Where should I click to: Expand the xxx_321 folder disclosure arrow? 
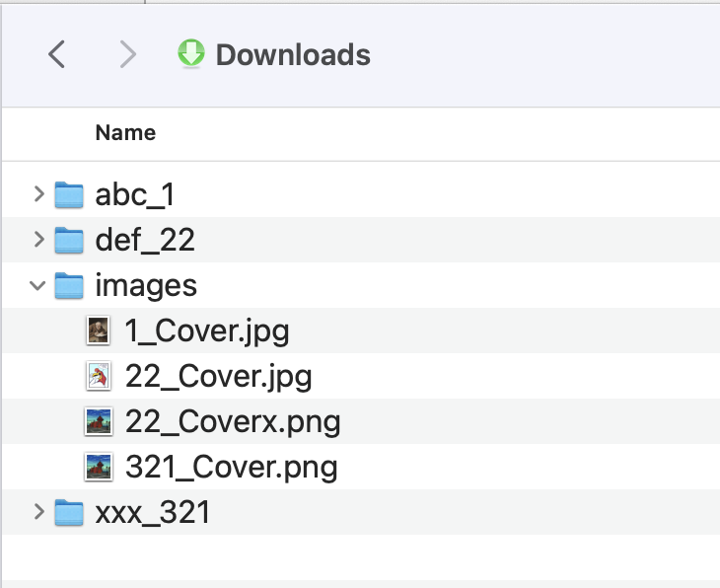pyautogui.click(x=38, y=512)
